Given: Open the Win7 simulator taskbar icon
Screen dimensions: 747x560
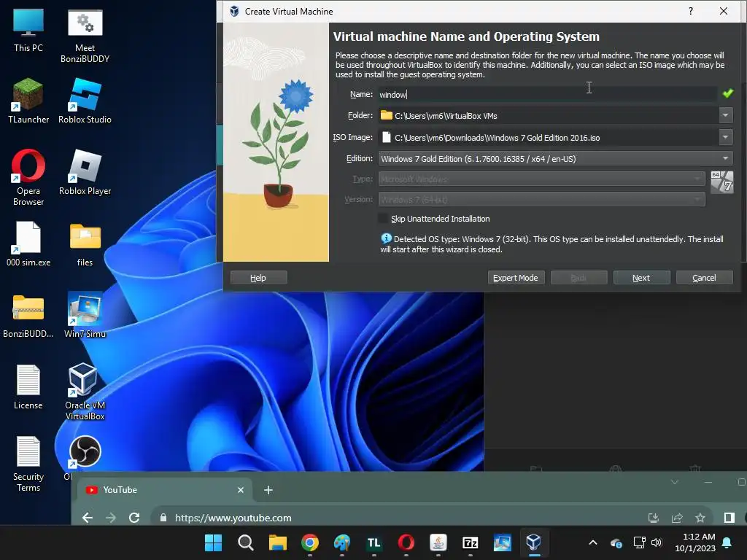Looking at the screenshot, I should coord(502,542).
